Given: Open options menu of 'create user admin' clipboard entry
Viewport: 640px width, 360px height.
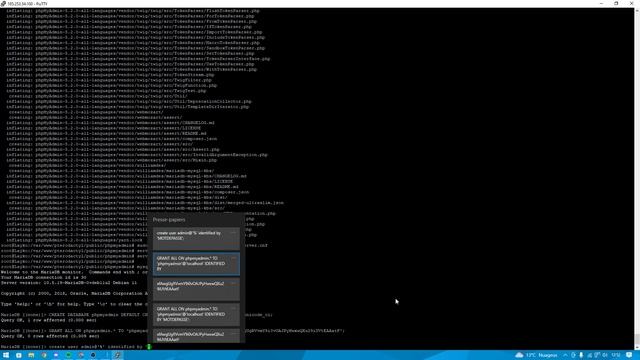Looking at the screenshot, I should (233, 233).
